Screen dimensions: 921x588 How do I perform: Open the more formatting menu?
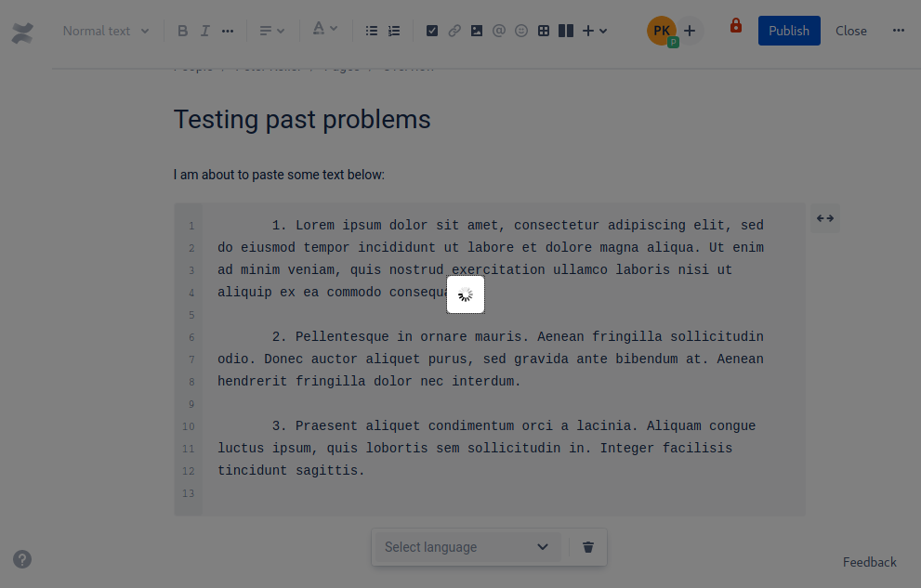pos(228,30)
